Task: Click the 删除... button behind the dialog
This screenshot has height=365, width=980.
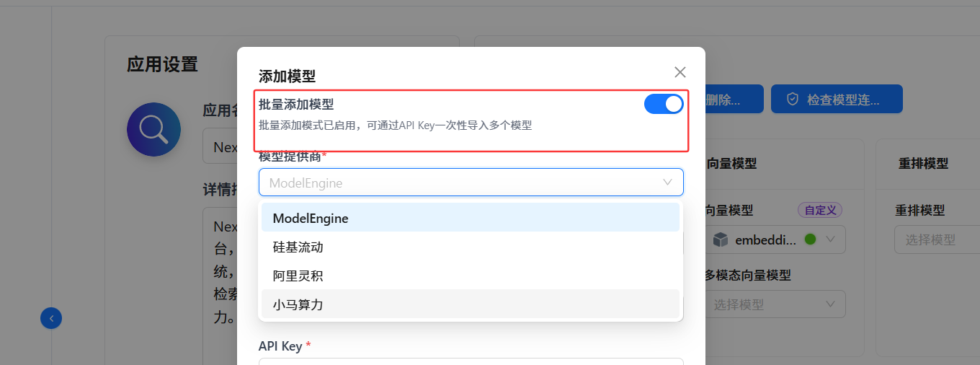Action: (x=734, y=100)
